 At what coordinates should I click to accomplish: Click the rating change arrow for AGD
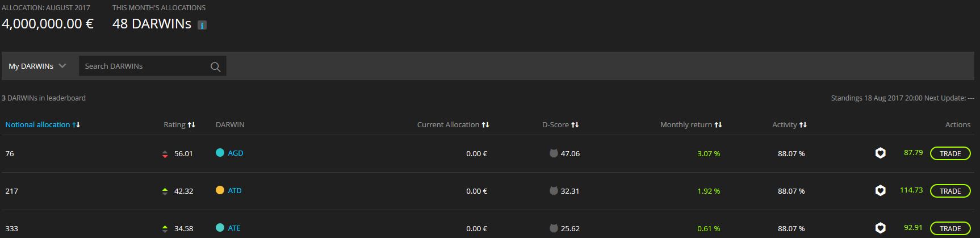[x=165, y=154]
